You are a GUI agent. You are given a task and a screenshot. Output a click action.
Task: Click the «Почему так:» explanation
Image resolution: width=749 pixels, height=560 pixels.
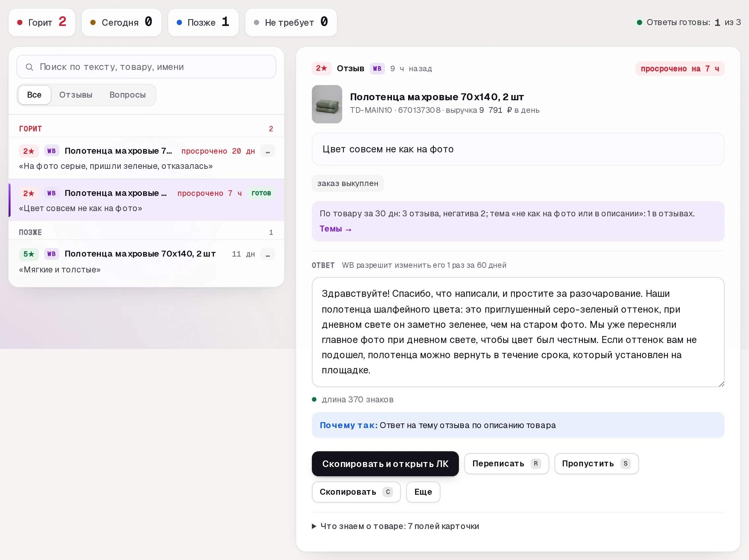click(x=518, y=425)
